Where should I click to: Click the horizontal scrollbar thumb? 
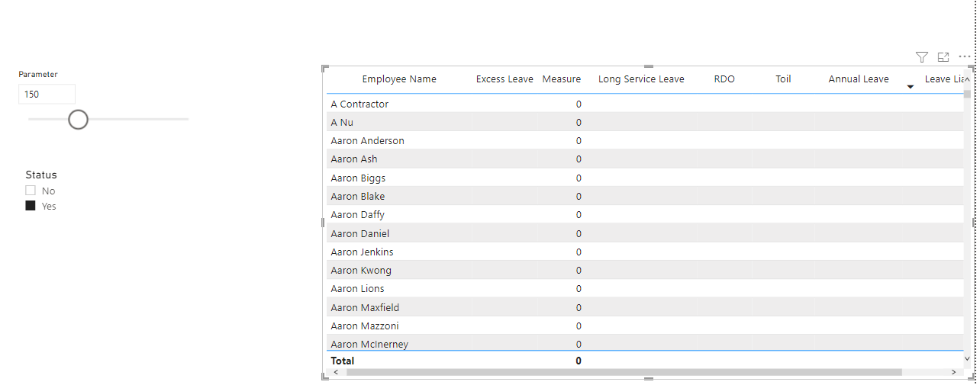pyautogui.click(x=624, y=372)
